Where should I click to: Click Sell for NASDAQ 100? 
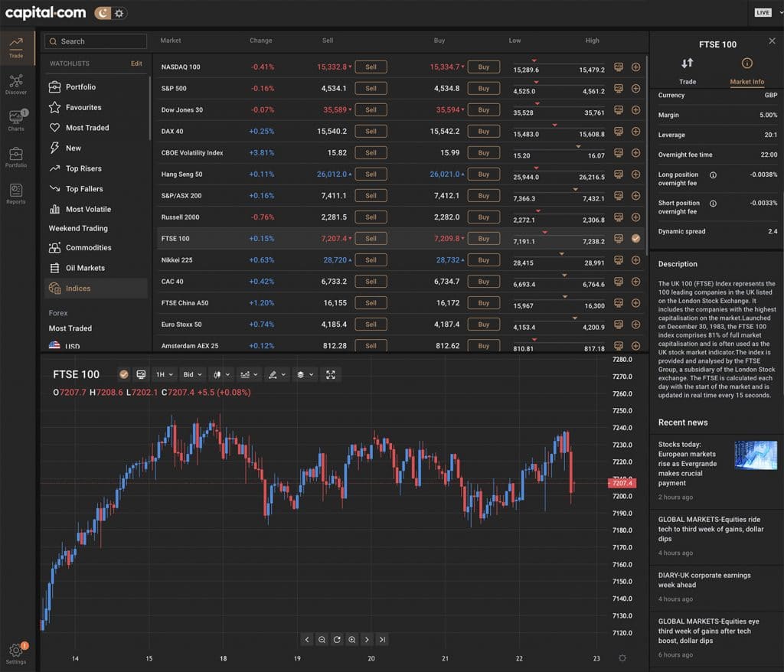coord(371,67)
